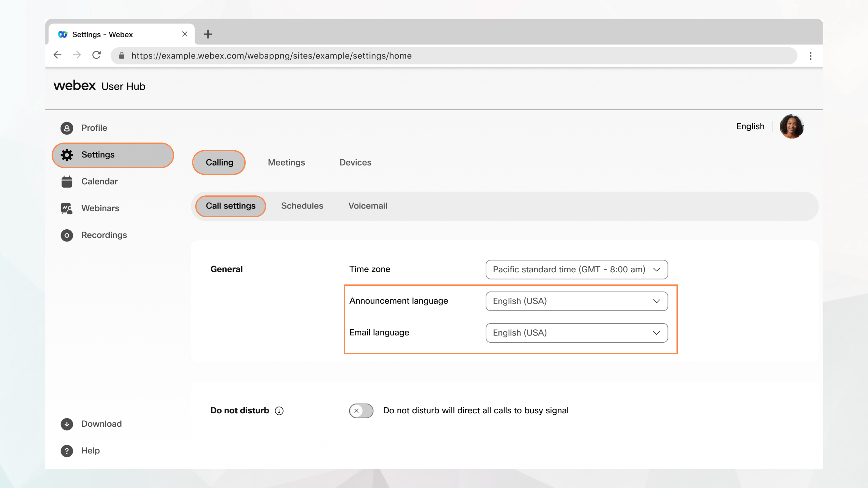This screenshot has width=868, height=488.
Task: Select the Call settings subtab
Action: pos(231,206)
